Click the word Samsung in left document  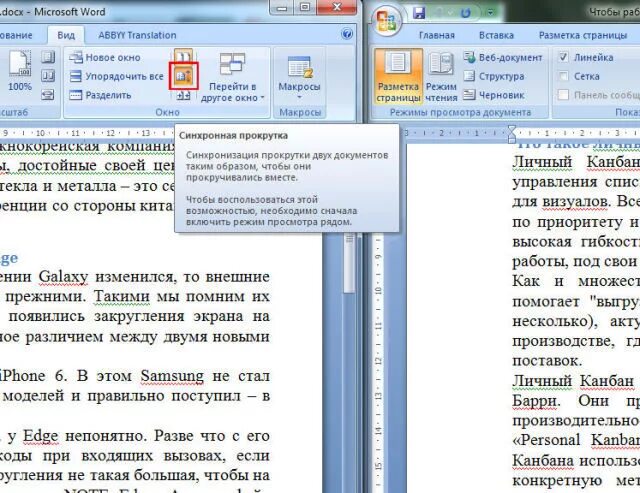[x=172, y=376]
